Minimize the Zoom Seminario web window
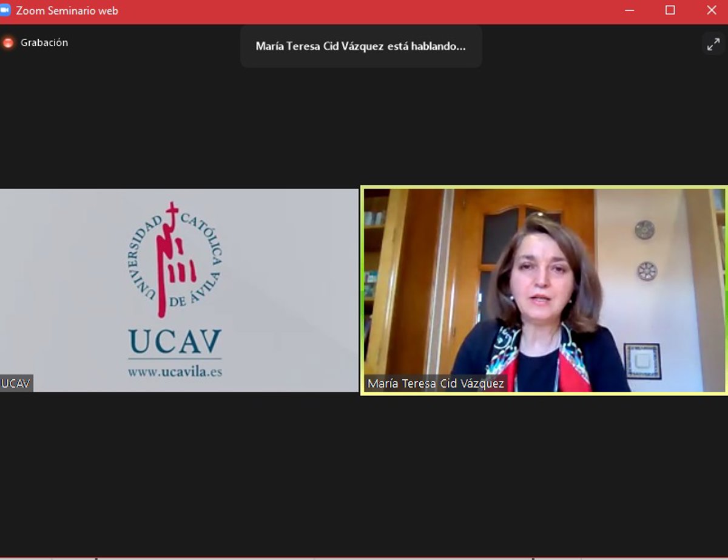Screen dimensions: 728x560 (629, 10)
